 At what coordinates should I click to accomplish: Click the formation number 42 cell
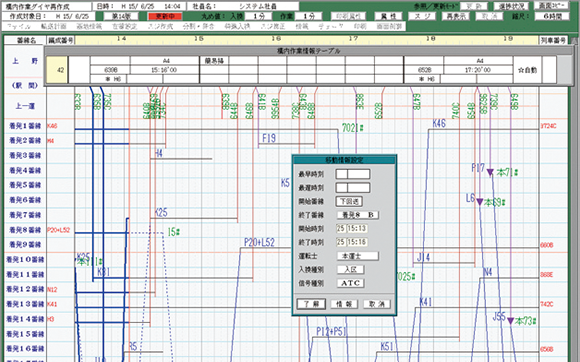click(x=57, y=70)
